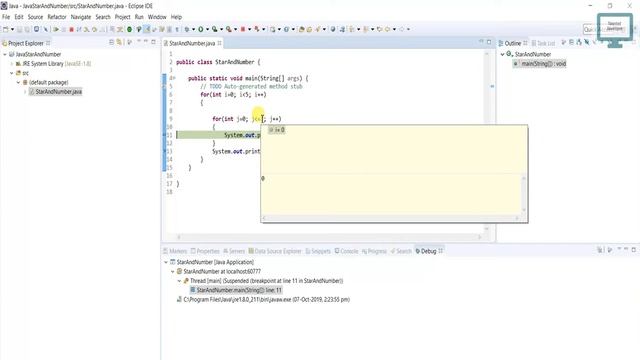Viewport: 640px width, 360px height.
Task: Close the StarAndNumber.java editor tab
Action: coord(220,43)
